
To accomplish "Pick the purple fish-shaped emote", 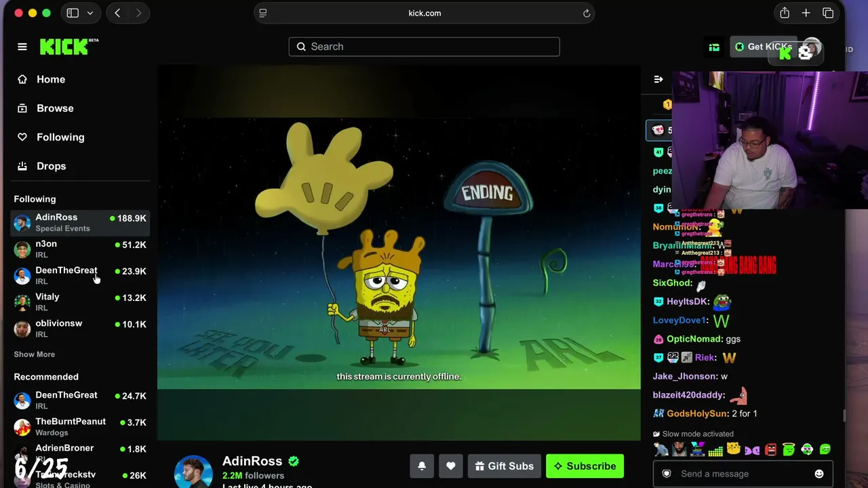I will pyautogui.click(x=752, y=449).
